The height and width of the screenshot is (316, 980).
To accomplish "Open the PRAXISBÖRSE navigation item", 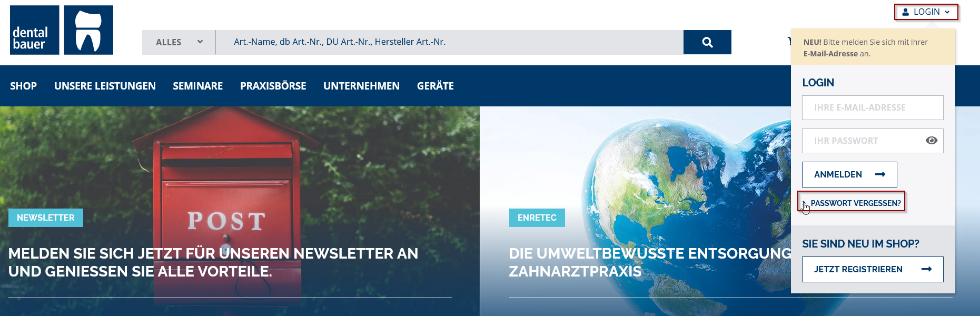I will 273,86.
